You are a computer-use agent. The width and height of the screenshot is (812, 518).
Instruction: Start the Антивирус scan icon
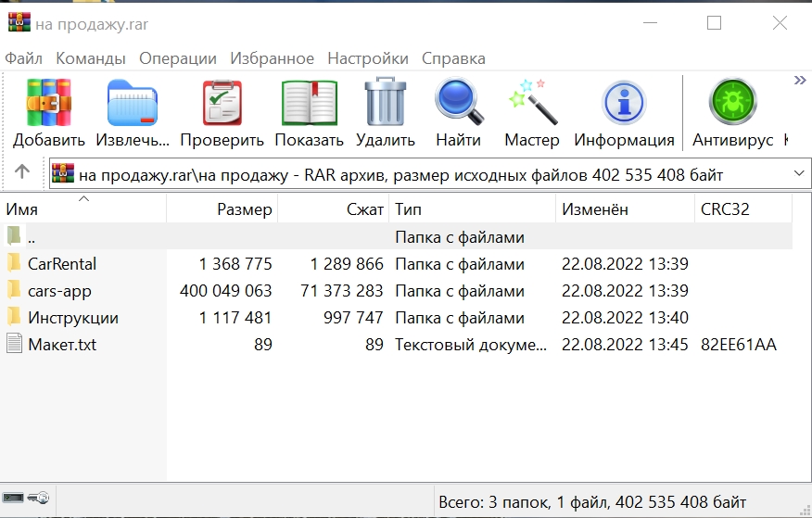tap(732, 104)
